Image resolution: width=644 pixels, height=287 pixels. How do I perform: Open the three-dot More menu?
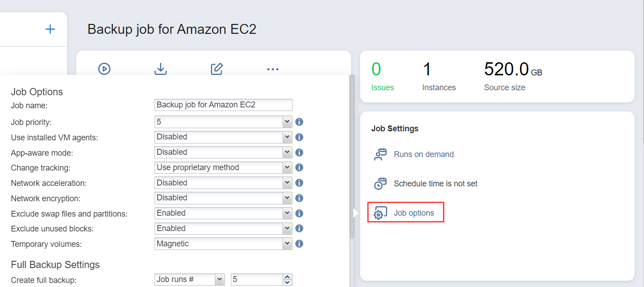point(273,69)
